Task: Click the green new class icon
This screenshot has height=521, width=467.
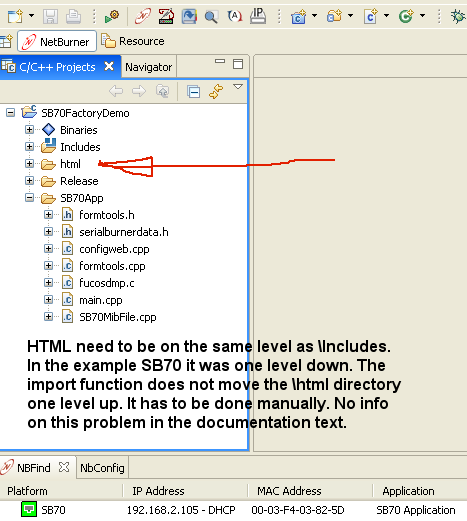Action: coord(406,16)
